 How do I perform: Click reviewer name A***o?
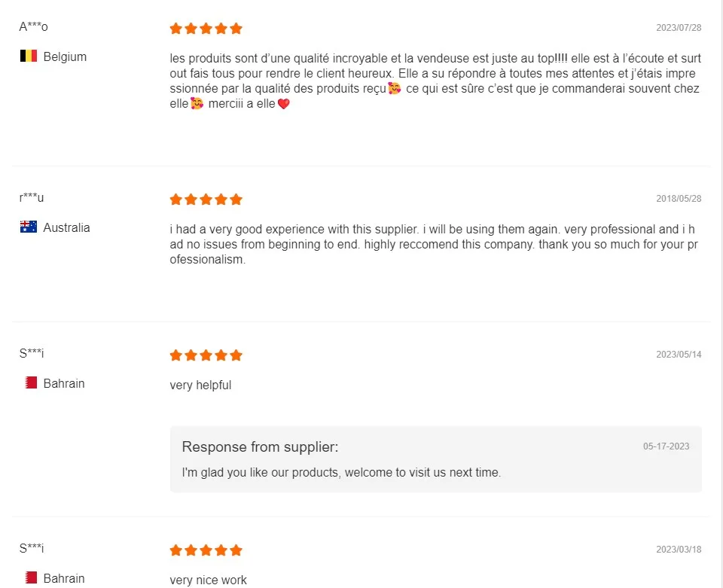tap(33, 27)
